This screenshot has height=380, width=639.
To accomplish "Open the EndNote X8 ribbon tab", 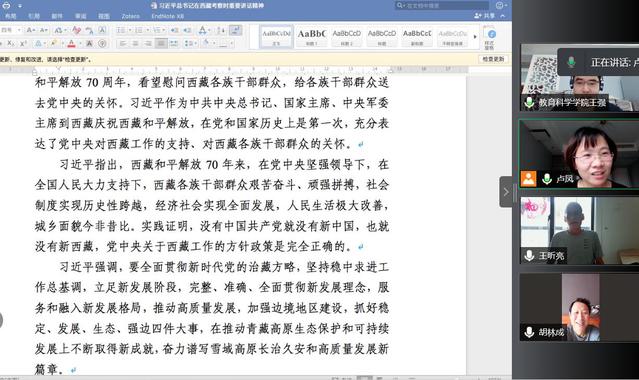I will point(167,16).
